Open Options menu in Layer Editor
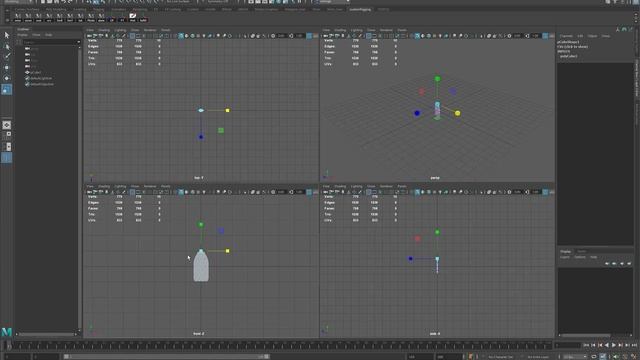640x360 pixels. [x=580, y=257]
